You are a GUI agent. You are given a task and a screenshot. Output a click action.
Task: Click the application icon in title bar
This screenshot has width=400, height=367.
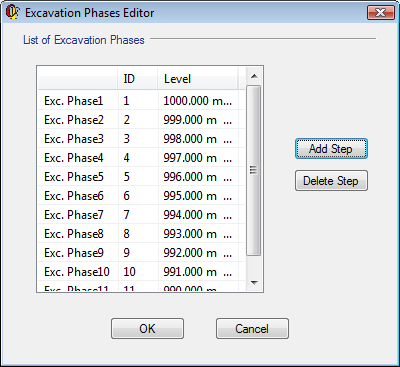point(13,12)
